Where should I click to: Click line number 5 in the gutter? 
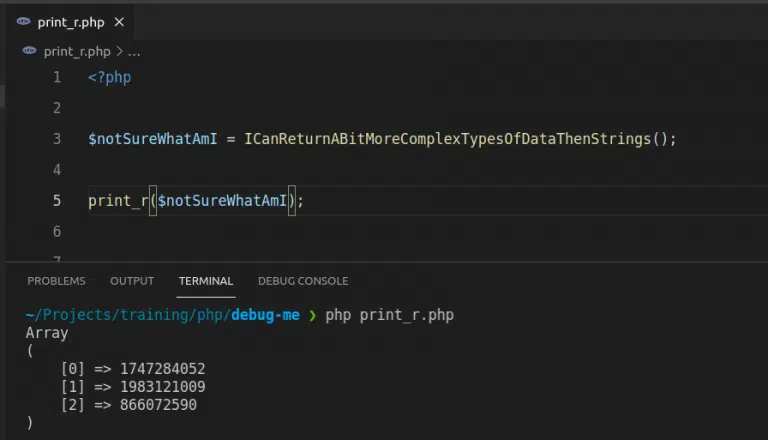click(57, 200)
